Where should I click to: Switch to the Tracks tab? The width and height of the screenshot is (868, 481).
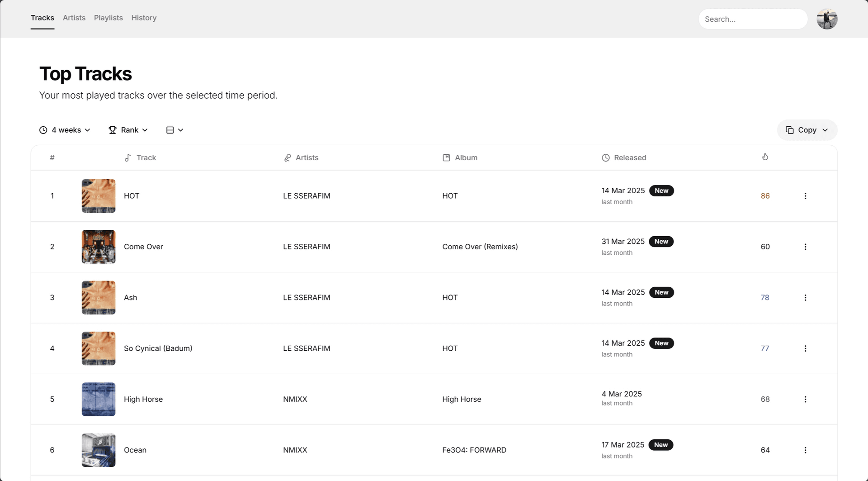point(42,18)
